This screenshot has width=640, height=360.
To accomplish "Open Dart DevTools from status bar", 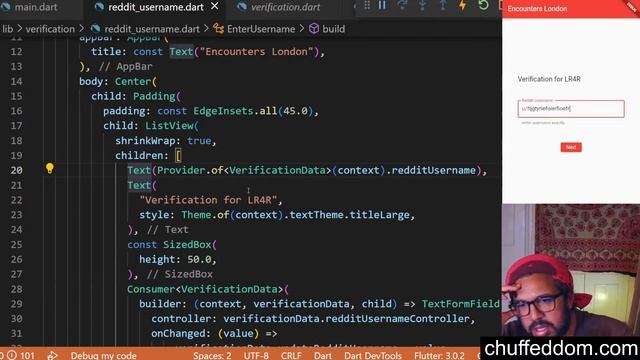I will 373,356.
